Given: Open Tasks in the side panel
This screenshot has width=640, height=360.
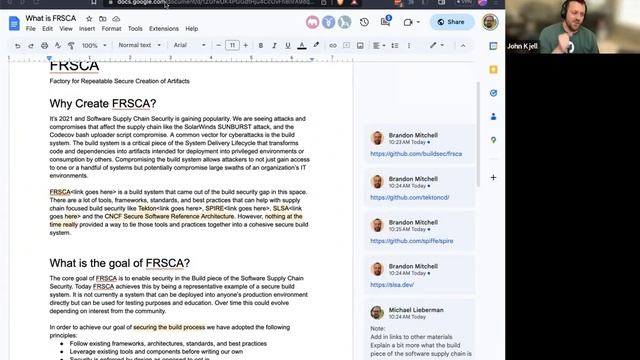Looking at the screenshot, I should pyautogui.click(x=493, y=93).
